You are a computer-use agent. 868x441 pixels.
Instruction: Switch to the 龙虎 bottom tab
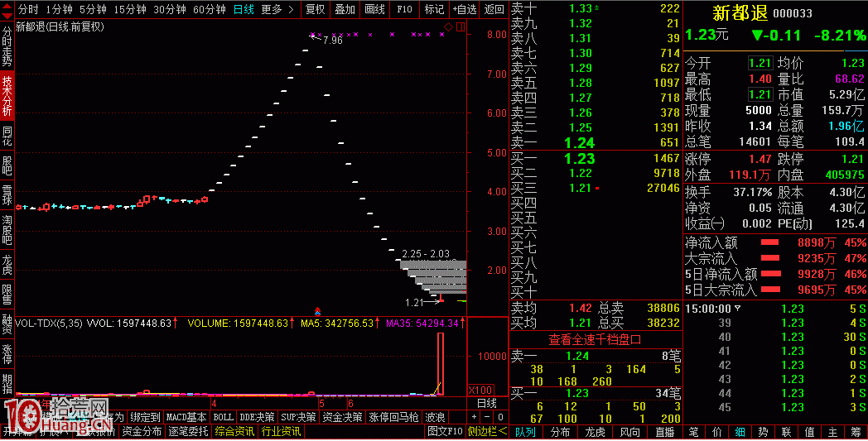click(x=596, y=431)
